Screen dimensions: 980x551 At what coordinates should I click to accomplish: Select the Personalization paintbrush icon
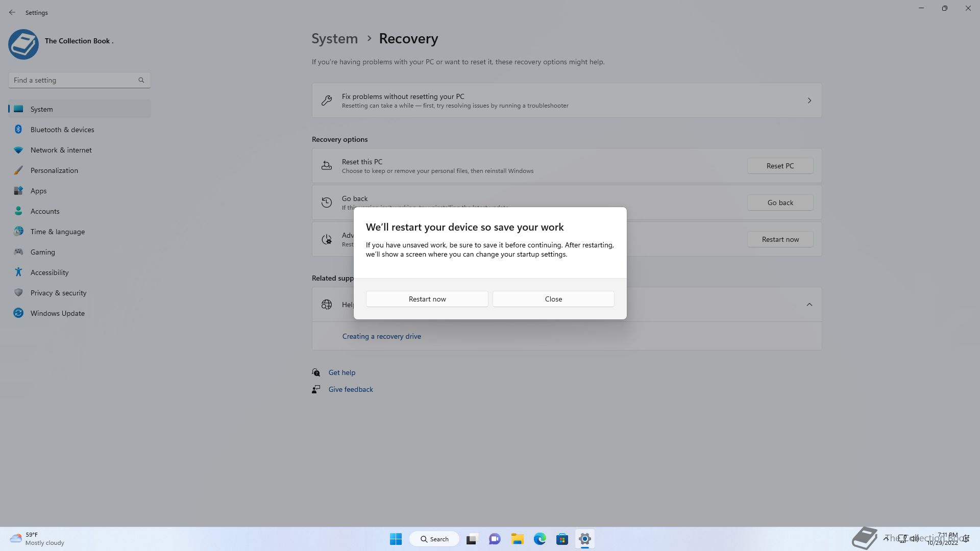[18, 170]
